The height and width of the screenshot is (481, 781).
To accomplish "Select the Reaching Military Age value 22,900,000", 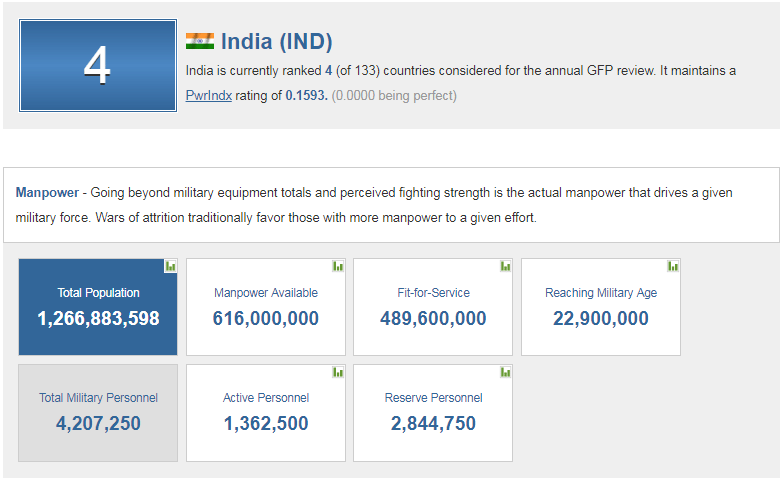I will tap(600, 319).
